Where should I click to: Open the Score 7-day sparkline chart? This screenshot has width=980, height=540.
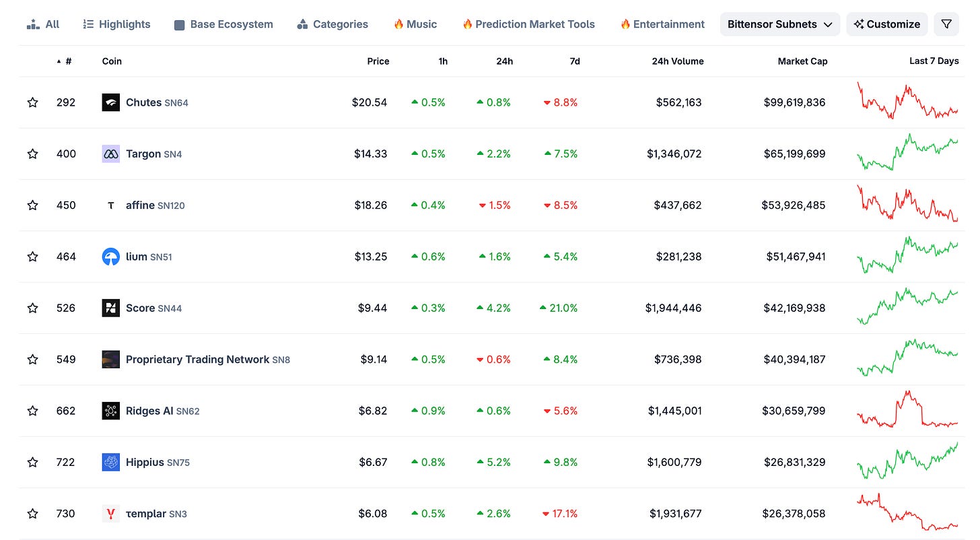click(907, 306)
